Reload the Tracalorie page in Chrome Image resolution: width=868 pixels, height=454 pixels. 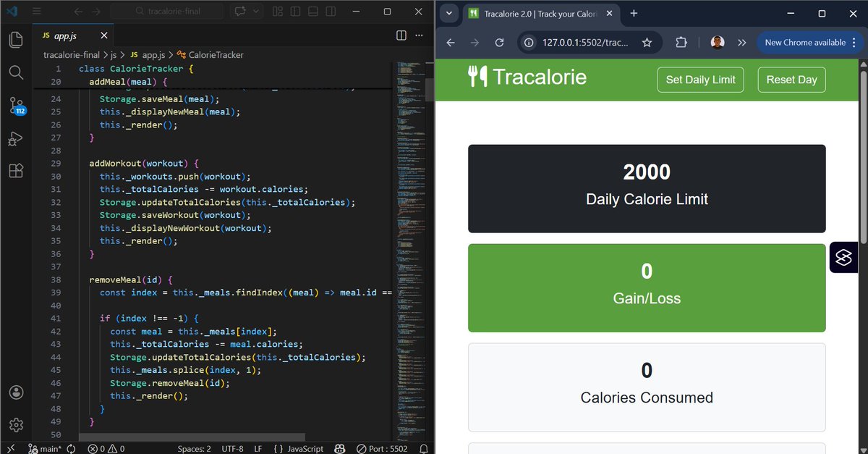[x=499, y=43]
